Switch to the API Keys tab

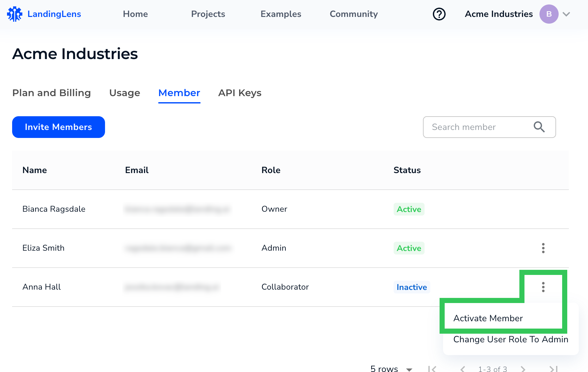point(240,93)
